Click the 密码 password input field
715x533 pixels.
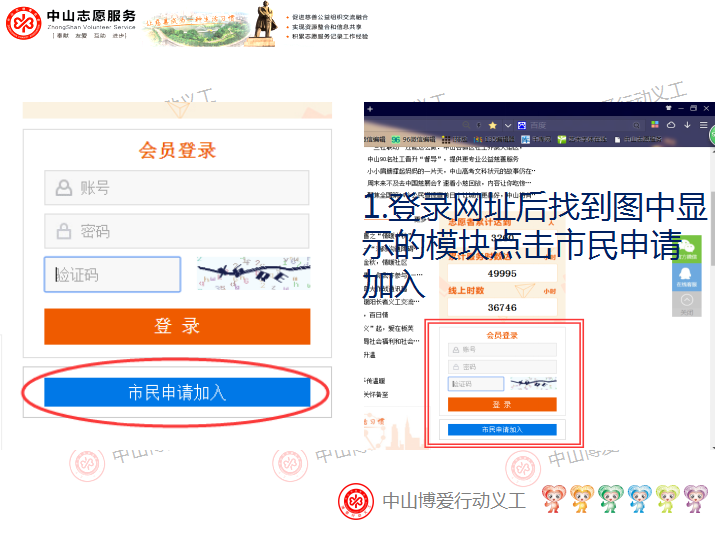[x=177, y=231]
